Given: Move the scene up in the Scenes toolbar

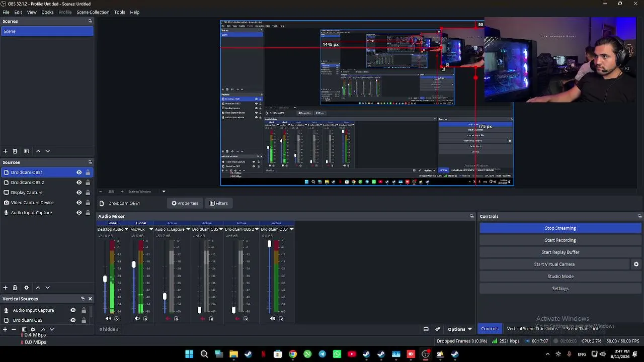Looking at the screenshot, I should click(x=38, y=151).
